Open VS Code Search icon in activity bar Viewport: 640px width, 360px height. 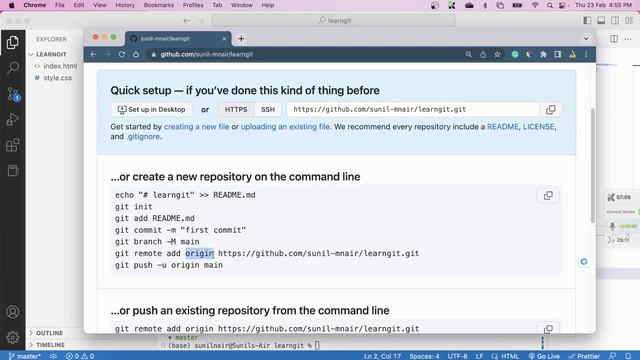click(13, 68)
